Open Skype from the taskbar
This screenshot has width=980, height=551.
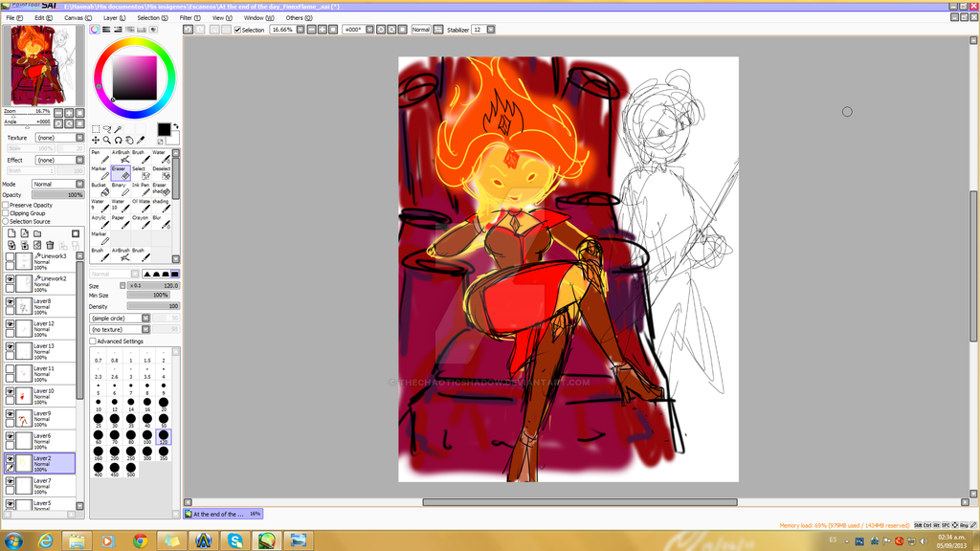tap(235, 540)
